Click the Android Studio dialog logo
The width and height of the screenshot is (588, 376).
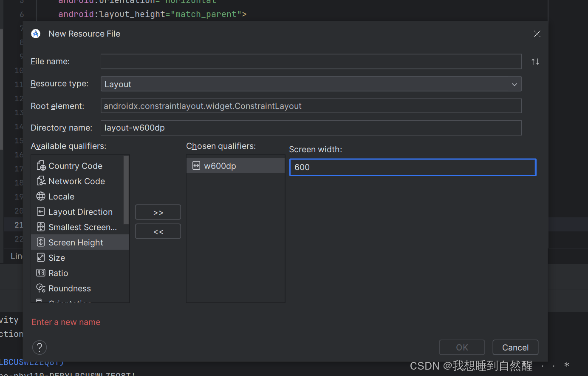pyautogui.click(x=36, y=34)
